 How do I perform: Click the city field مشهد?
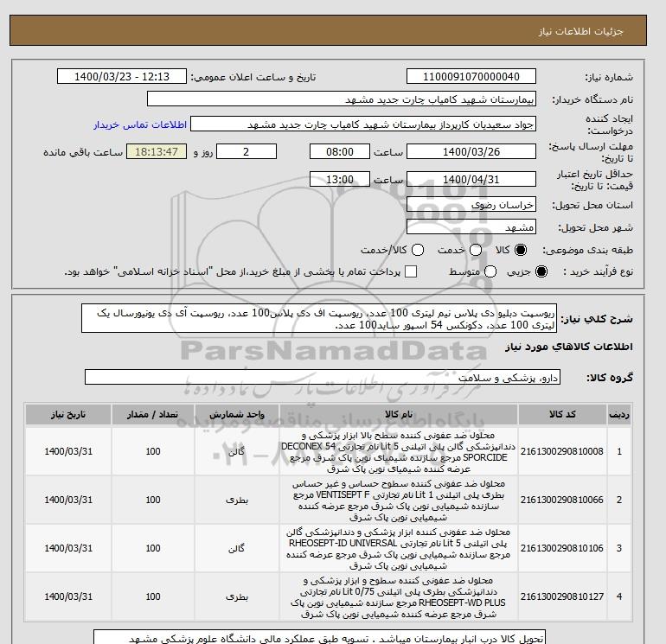coord(471,227)
